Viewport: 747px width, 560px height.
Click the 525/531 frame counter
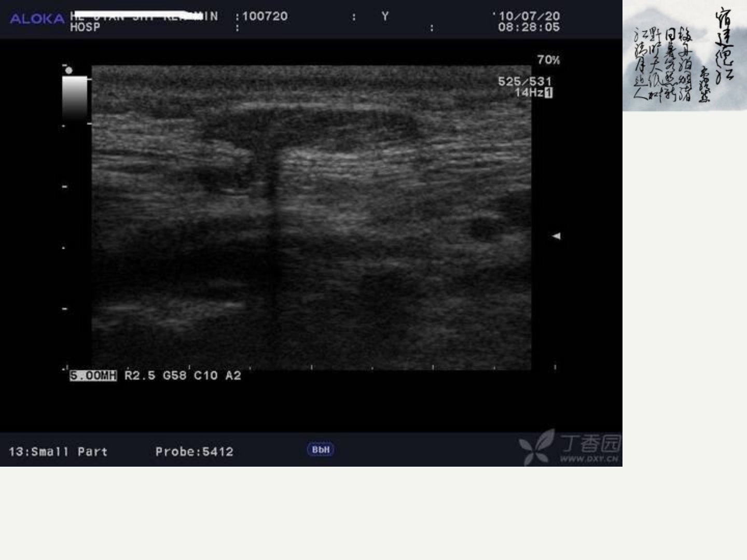pyautogui.click(x=524, y=81)
